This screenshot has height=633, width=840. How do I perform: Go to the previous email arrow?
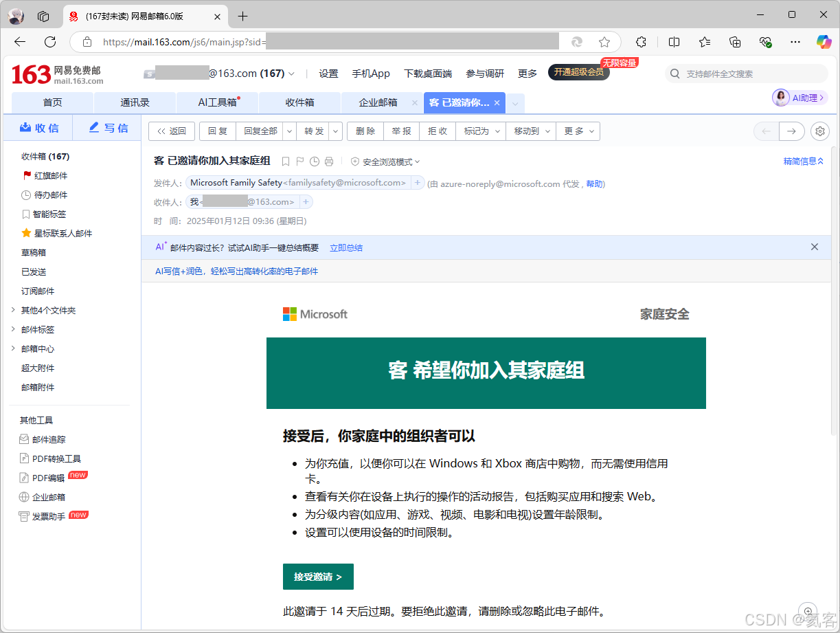point(767,131)
